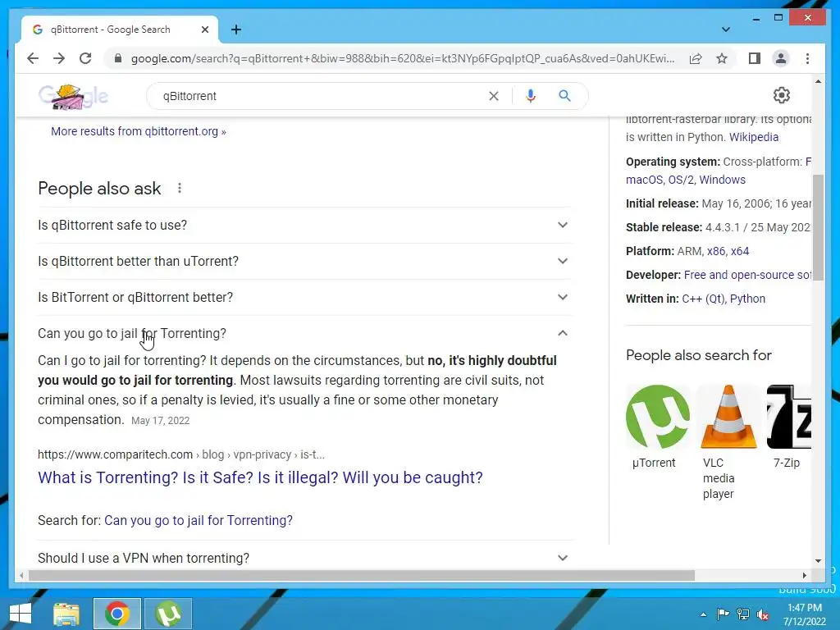Open File Explorer from the taskbar

66,614
